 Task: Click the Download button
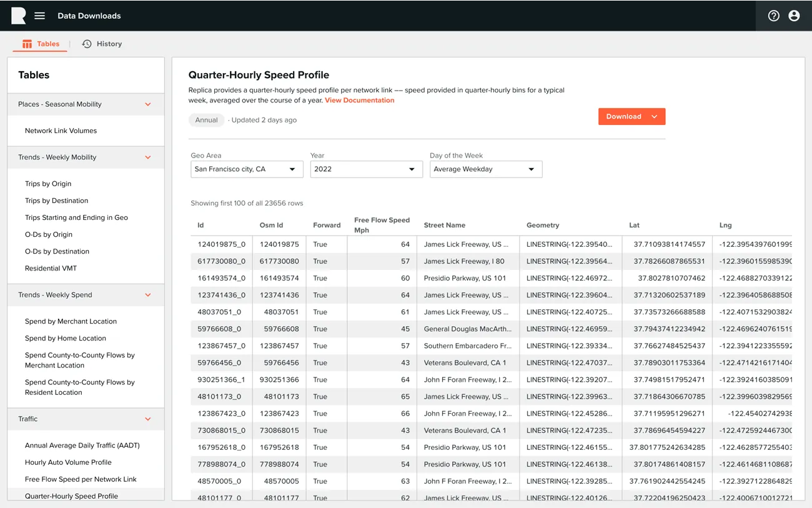tap(631, 116)
